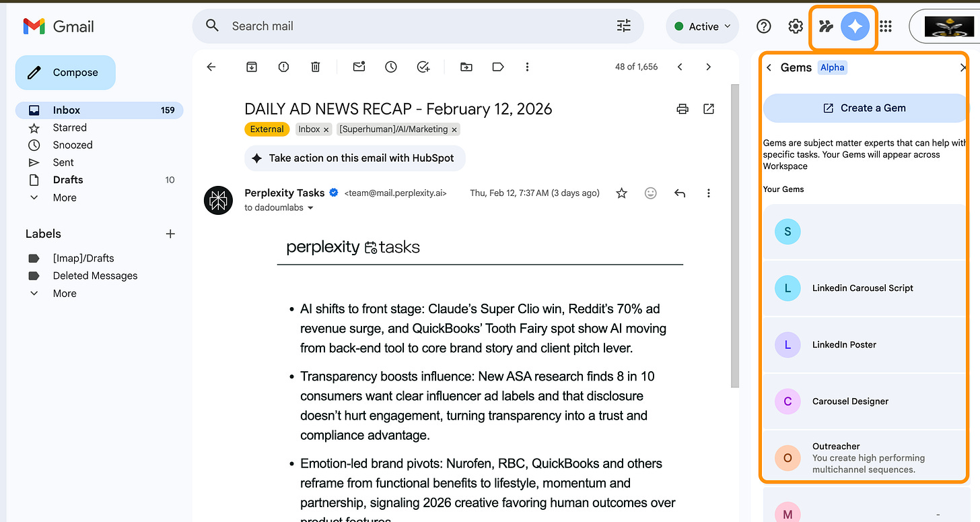The height and width of the screenshot is (522, 980).
Task: Open More options in email toolbar
Action: tap(527, 67)
